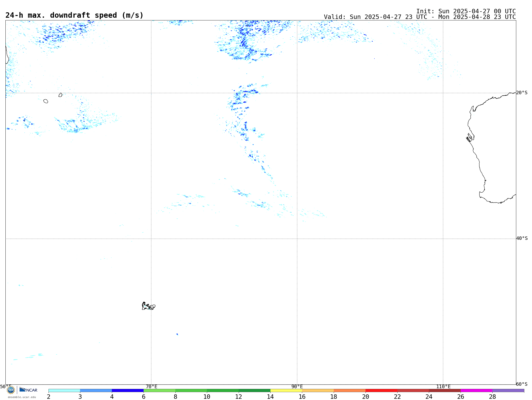
Task: Click the 'Init: Sun 2025-04-27 00 UTC' text
Action: click(466, 11)
